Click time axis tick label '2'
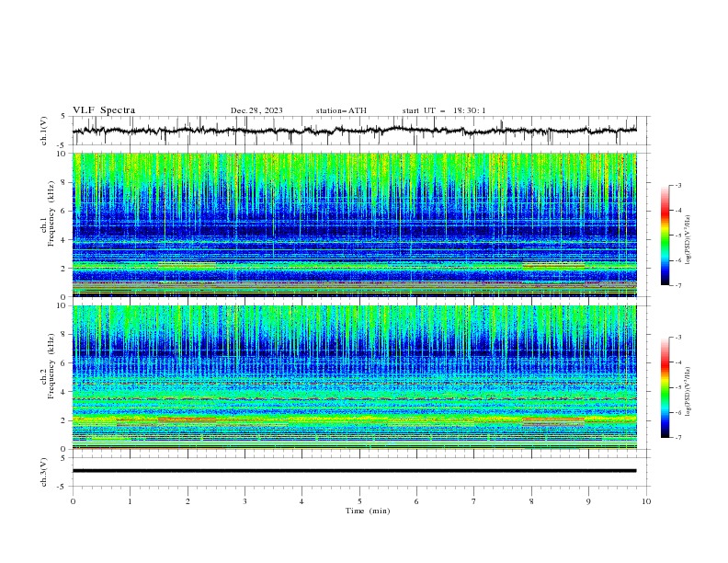728x563 pixels. pos(188,501)
